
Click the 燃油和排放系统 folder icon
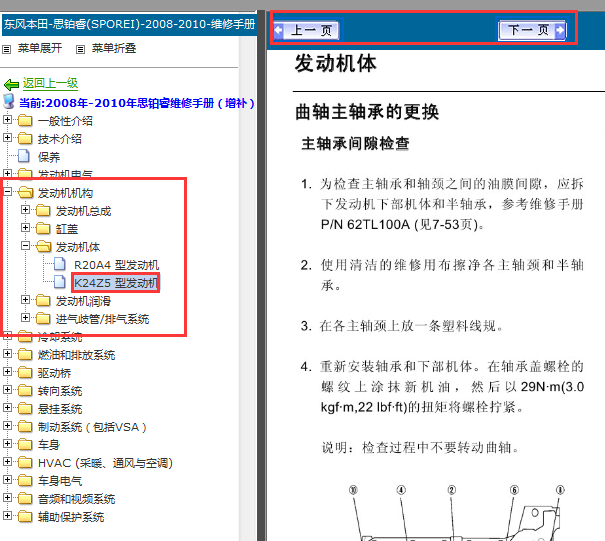tap(25, 355)
